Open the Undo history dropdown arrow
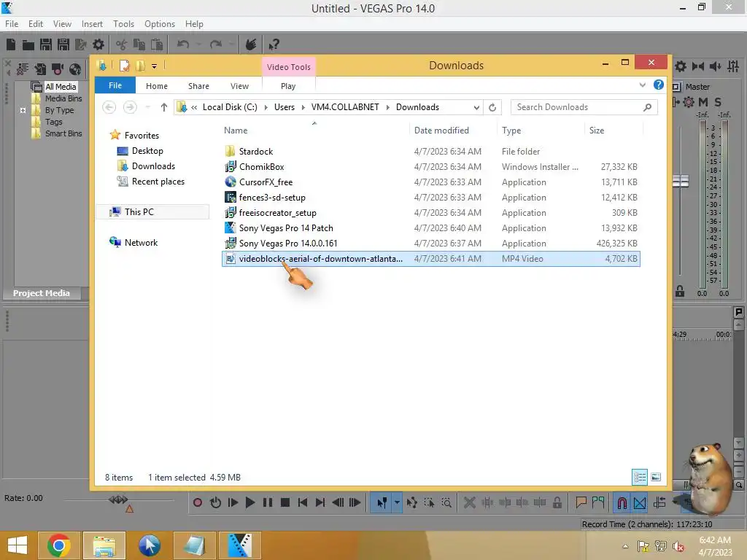Image resolution: width=747 pixels, height=560 pixels. 198,44
